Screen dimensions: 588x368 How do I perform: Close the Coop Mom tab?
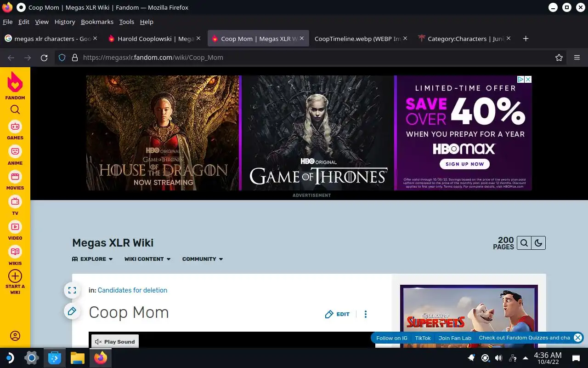[x=302, y=39]
